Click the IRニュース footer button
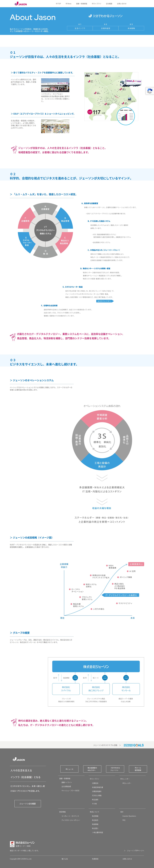Viewport: 154px width, 868px height. tap(69, 769)
